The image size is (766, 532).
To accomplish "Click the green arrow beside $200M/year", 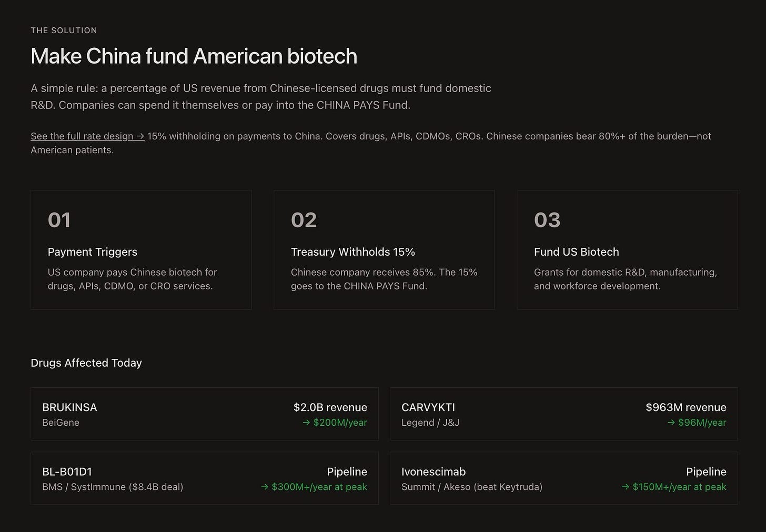I will (x=306, y=423).
